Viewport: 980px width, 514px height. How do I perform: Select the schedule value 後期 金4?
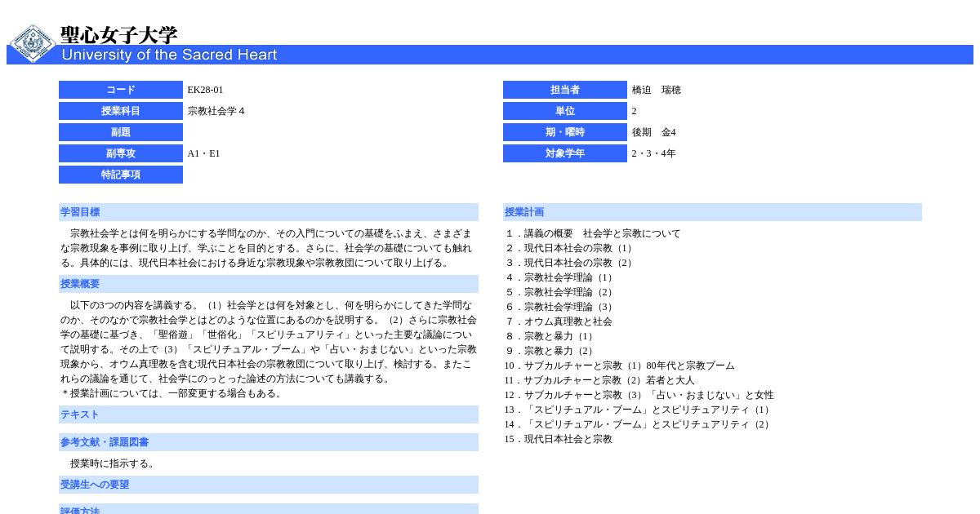[x=653, y=132]
